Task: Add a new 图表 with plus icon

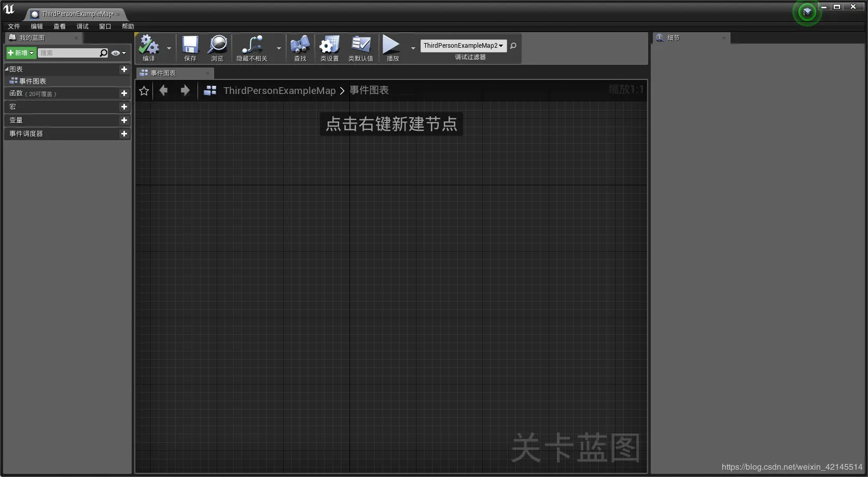Action: (x=124, y=69)
